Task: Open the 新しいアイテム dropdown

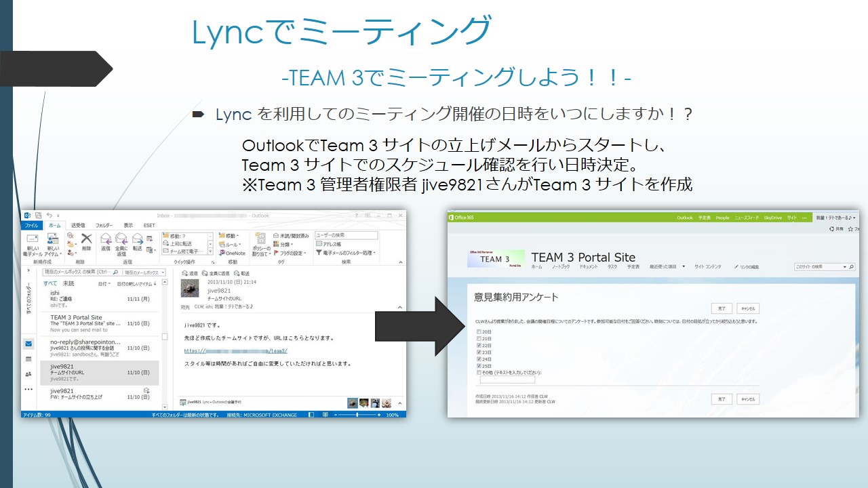Action: pos(53,245)
